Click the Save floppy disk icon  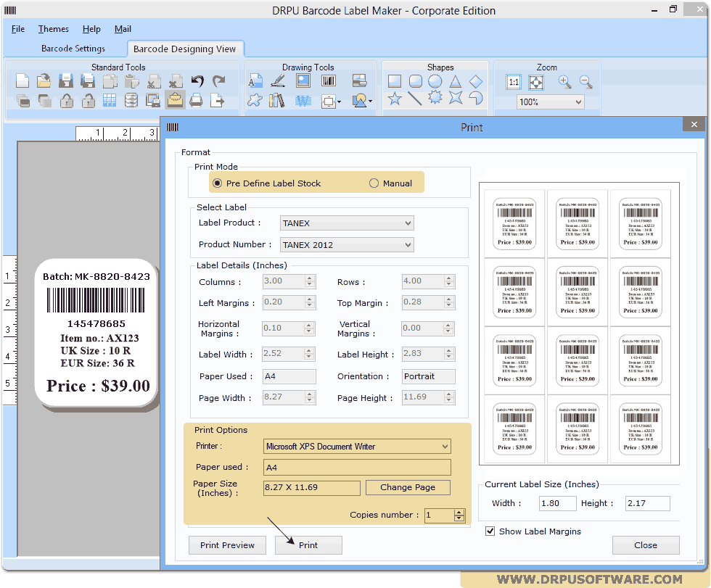click(x=66, y=81)
